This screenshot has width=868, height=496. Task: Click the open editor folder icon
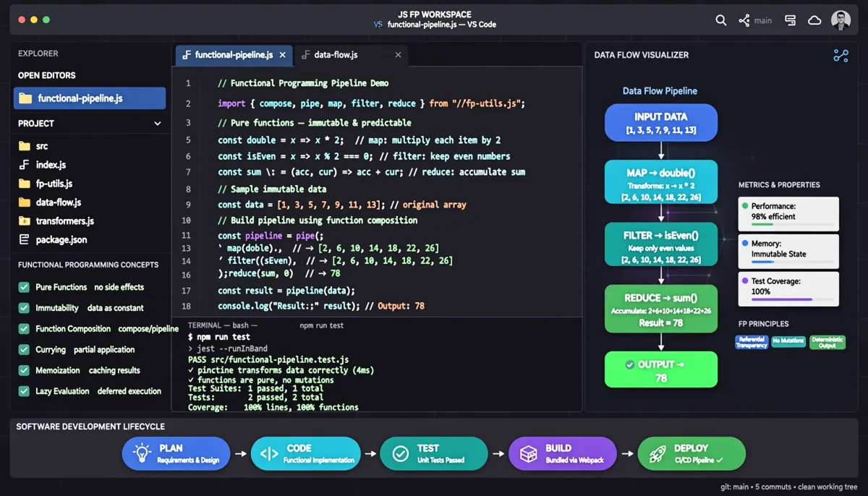pos(26,98)
